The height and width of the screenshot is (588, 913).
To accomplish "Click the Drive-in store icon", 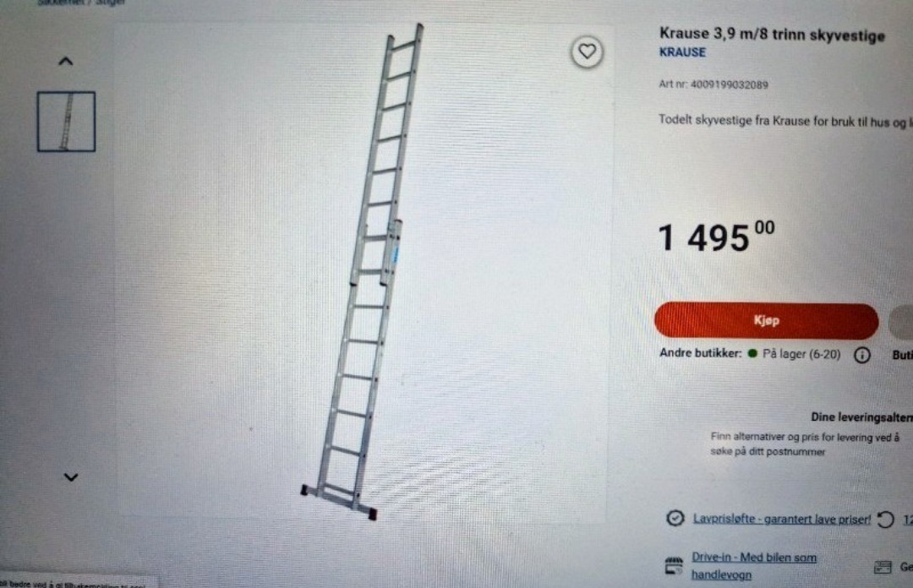I will coord(674,565).
